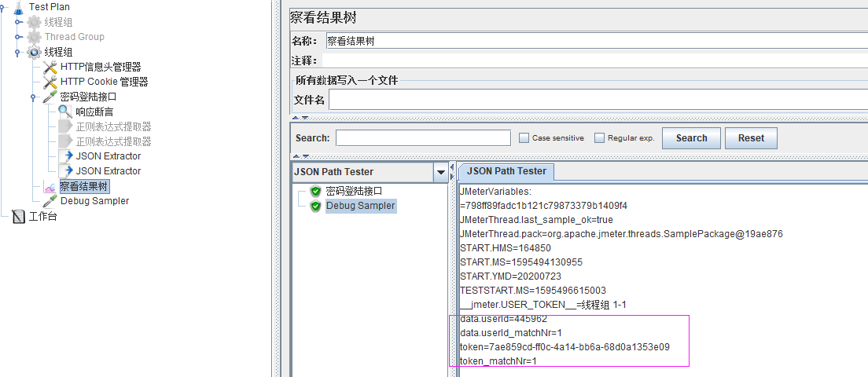The image size is (868, 377).
Task: Click the JMeterVariables: header line
Action: point(495,192)
